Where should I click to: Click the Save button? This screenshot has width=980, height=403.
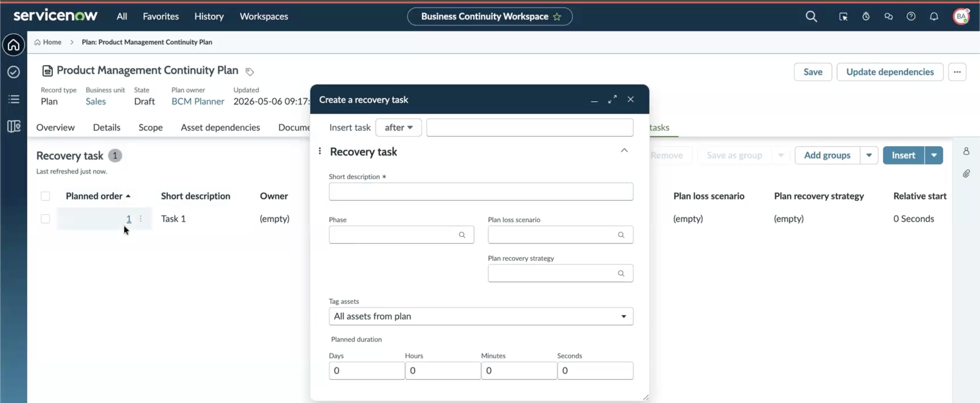[x=813, y=72]
